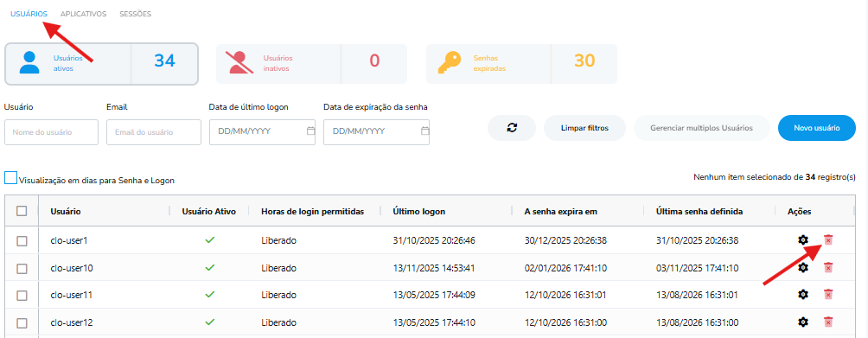868x338 pixels.
Task: Click the clo-user10 username cell
Action: pyautogui.click(x=72, y=268)
